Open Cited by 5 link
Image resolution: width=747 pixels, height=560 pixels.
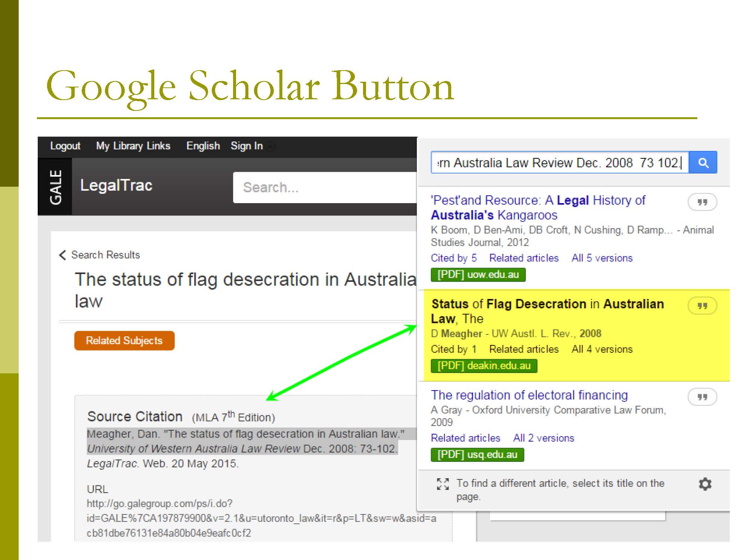(x=453, y=258)
